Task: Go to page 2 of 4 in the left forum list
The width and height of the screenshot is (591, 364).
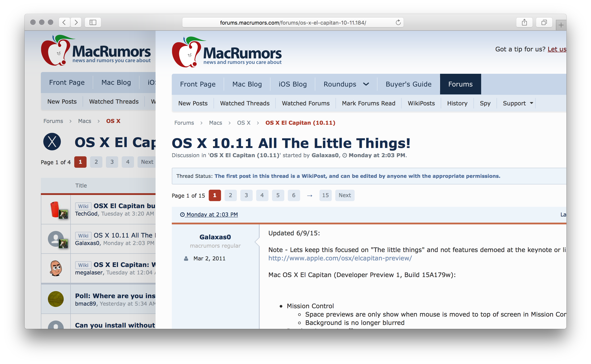Action: coord(96,162)
